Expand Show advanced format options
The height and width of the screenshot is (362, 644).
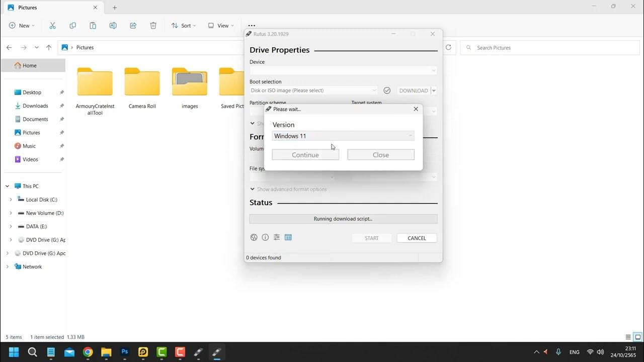(288, 189)
